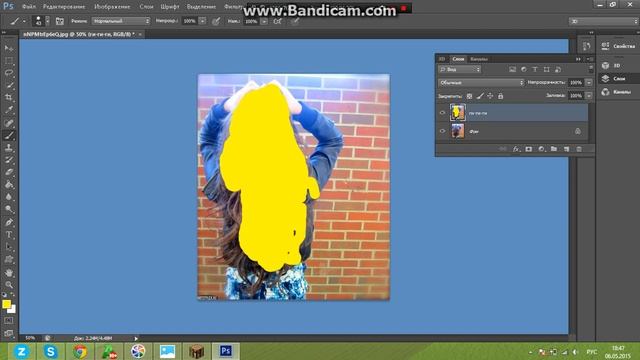Viewport: 640px width, 360px height.
Task: Hide the bottom locked layer
Action: pyautogui.click(x=442, y=131)
